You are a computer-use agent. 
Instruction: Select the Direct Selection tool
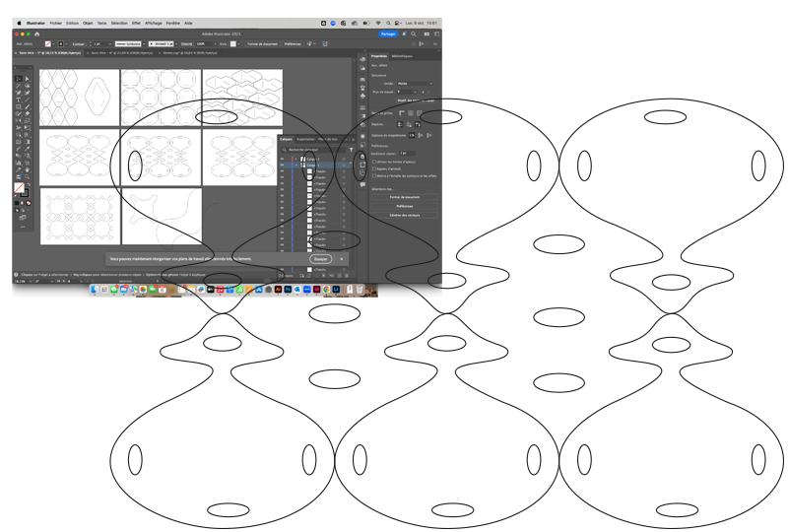click(27, 78)
